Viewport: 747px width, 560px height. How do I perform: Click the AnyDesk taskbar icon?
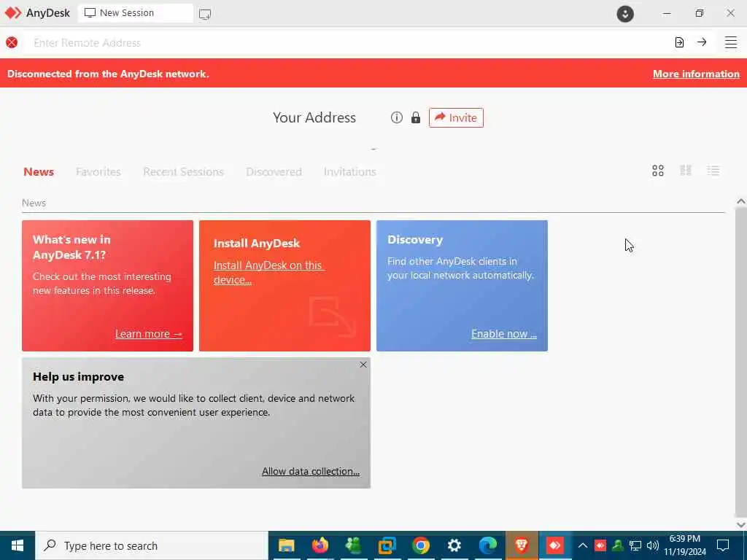(x=555, y=545)
